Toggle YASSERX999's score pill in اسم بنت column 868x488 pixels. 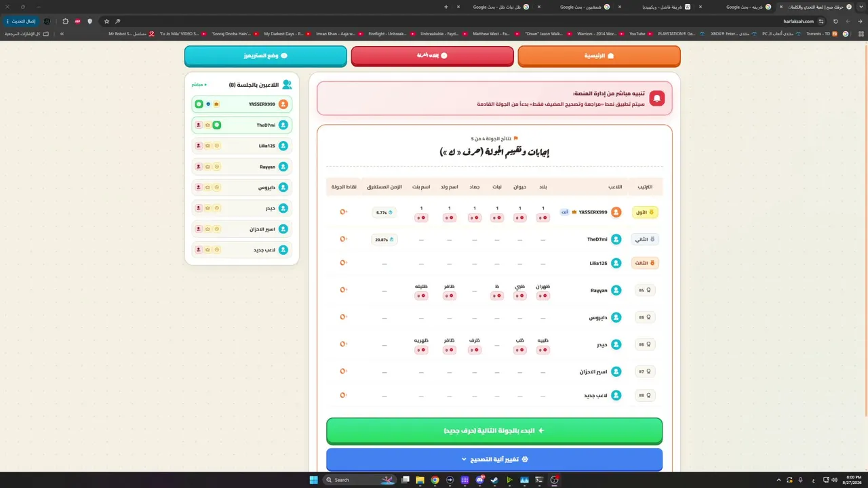coord(421,218)
